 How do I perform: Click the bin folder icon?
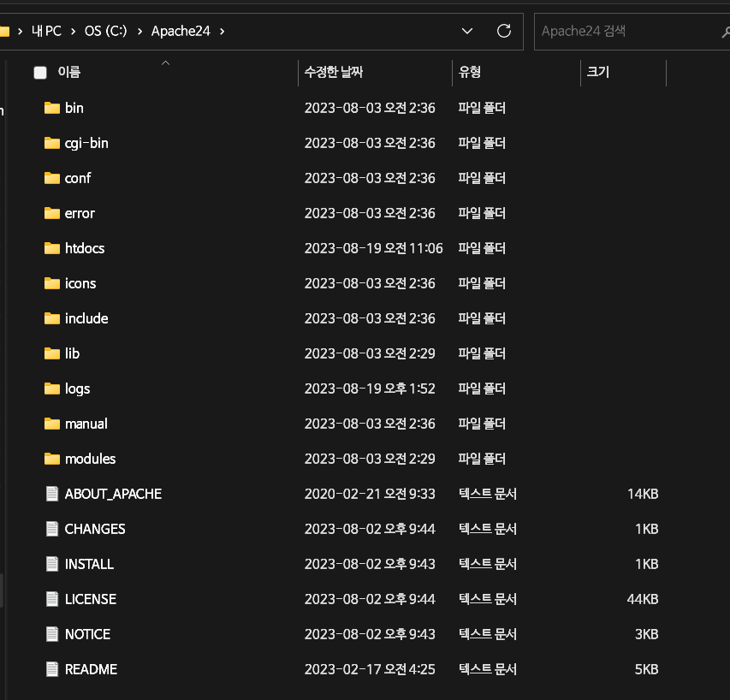[51, 108]
